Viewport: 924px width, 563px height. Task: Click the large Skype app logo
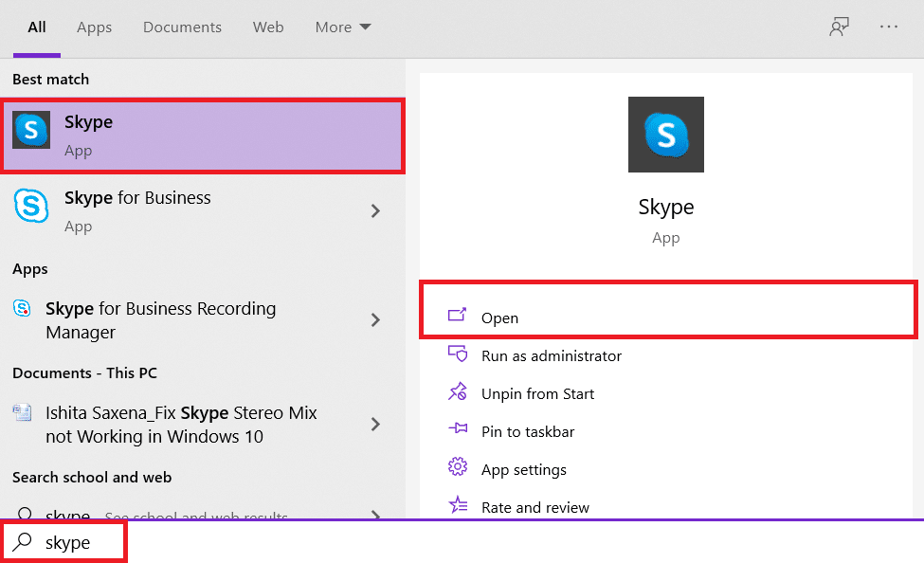[665, 134]
